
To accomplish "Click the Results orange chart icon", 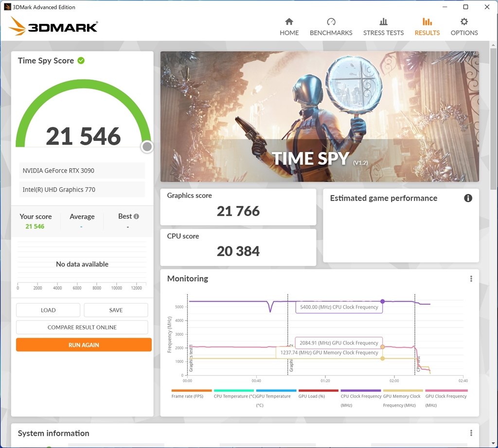I will tap(427, 21).
